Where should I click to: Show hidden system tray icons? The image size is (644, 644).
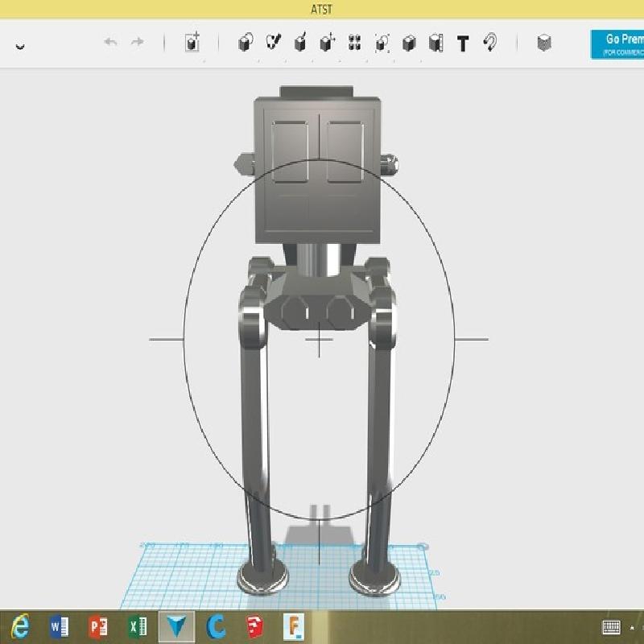(x=633, y=628)
